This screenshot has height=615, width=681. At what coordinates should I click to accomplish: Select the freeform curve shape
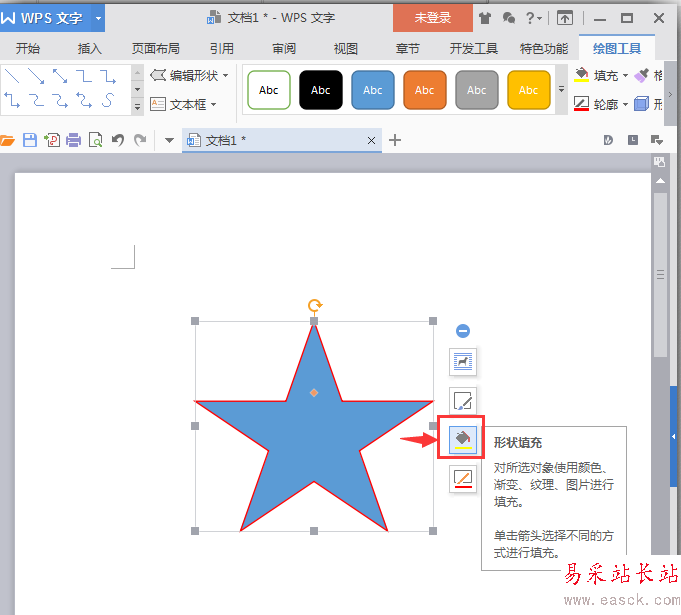108,99
